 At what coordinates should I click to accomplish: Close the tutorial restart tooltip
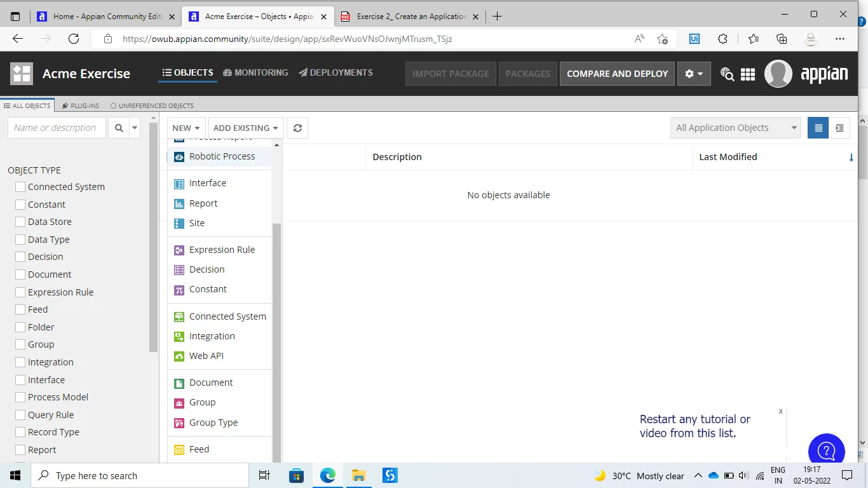[x=781, y=411]
